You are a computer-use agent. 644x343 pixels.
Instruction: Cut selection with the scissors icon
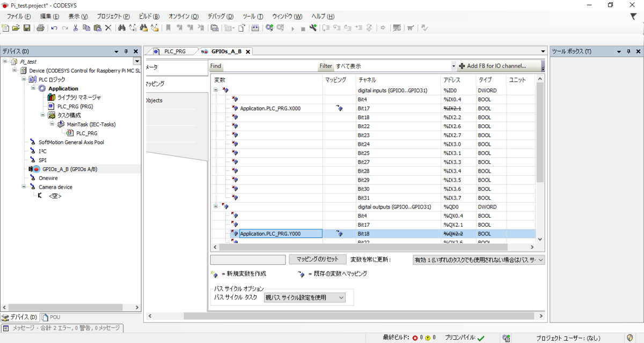[76, 28]
